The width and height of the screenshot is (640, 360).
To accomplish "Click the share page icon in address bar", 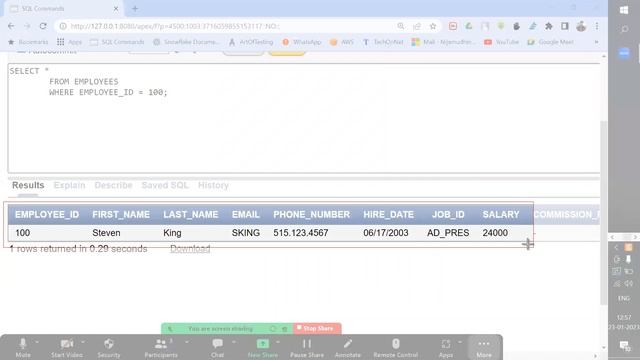I will coord(417,26).
